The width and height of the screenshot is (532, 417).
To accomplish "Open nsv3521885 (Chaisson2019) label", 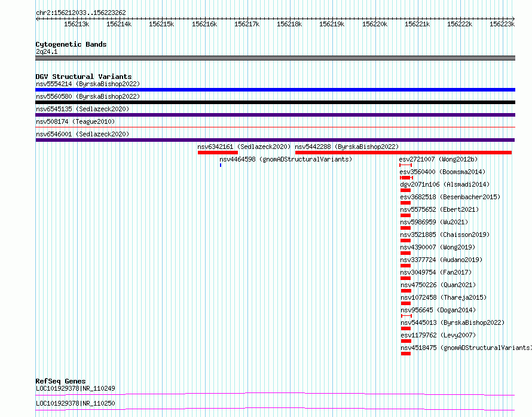I will [445, 235].
